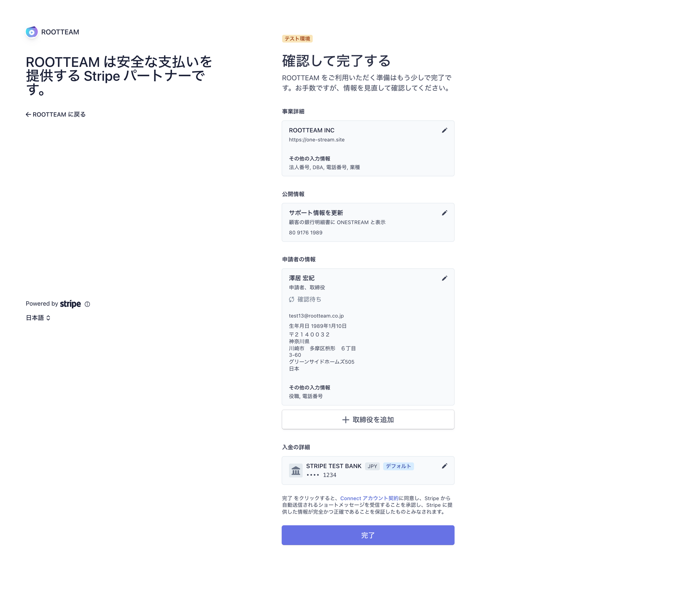Click the デフォルト badge on bank account
The image size is (688, 616).
[x=398, y=466]
